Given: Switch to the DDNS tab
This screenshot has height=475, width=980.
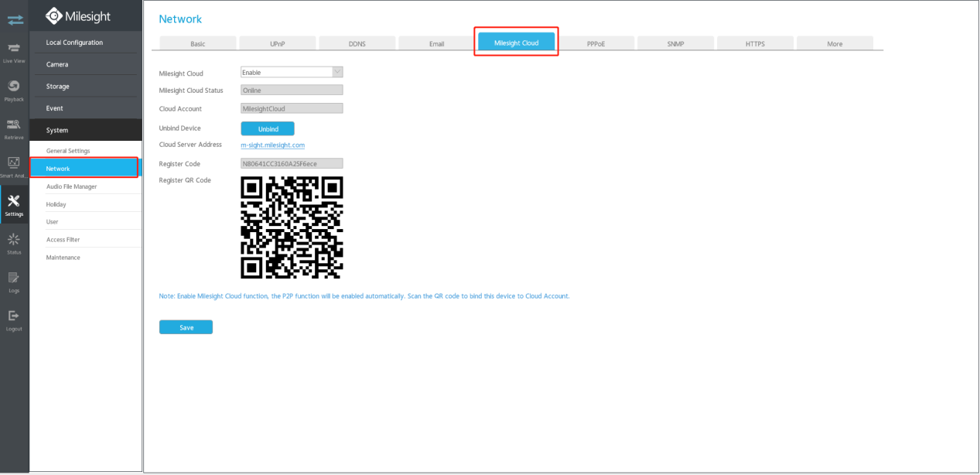Looking at the screenshot, I should coord(357,43).
